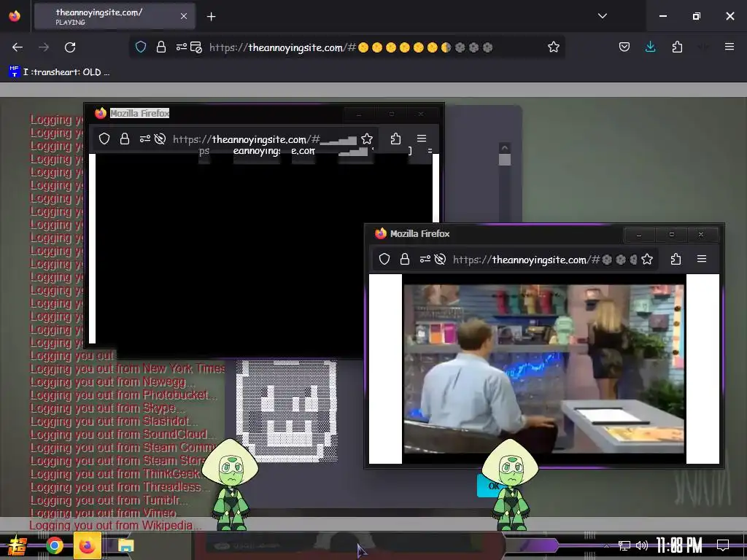This screenshot has width=747, height=560.
Task: Click 'Logging you out from Newegg...' text
Action: pyautogui.click(x=112, y=382)
